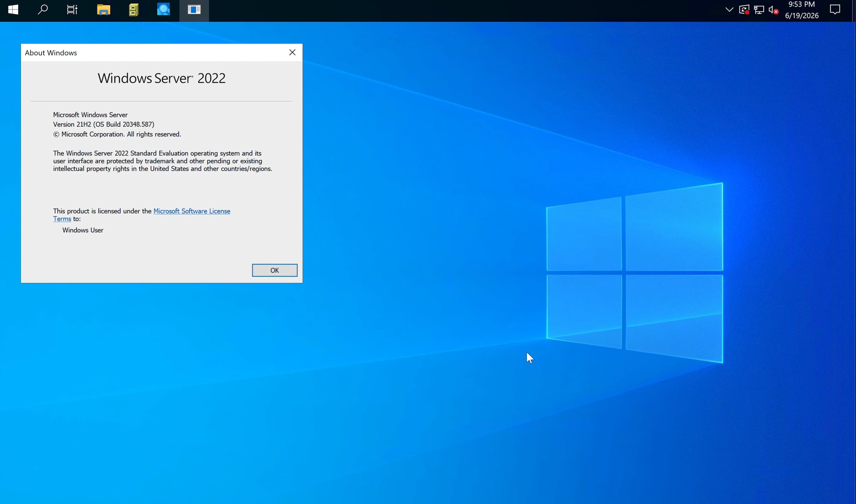Click the OK button
The image size is (856, 504).
click(274, 270)
